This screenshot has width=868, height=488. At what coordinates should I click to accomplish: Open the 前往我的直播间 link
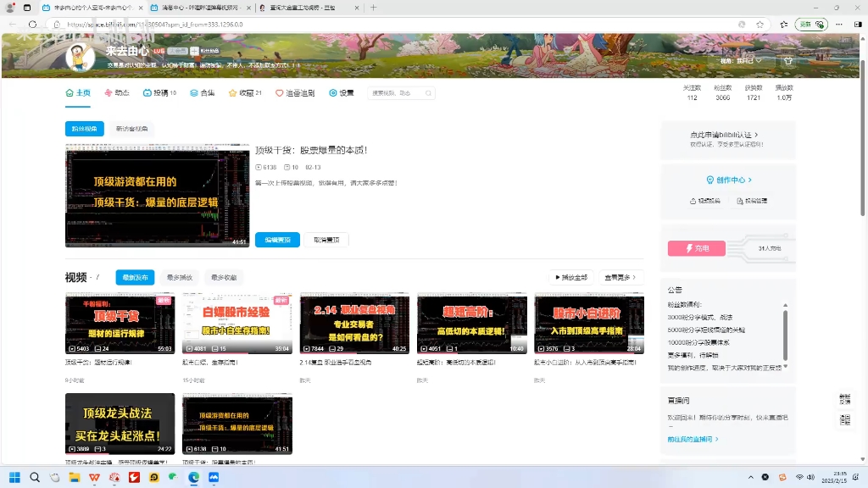693,440
